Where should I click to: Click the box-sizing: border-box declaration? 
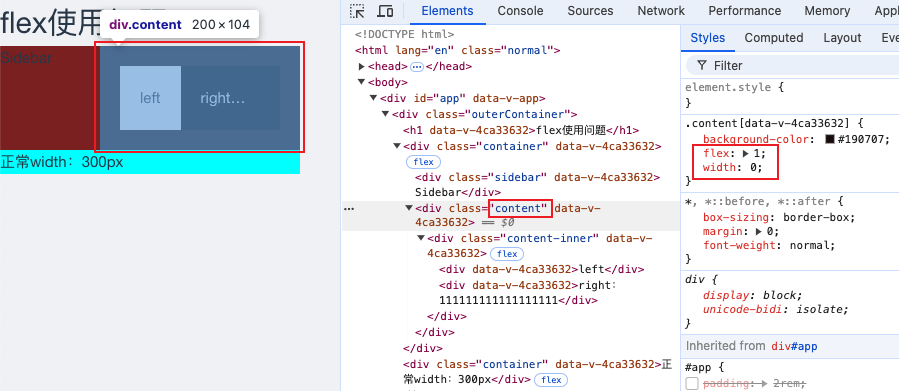click(x=779, y=217)
